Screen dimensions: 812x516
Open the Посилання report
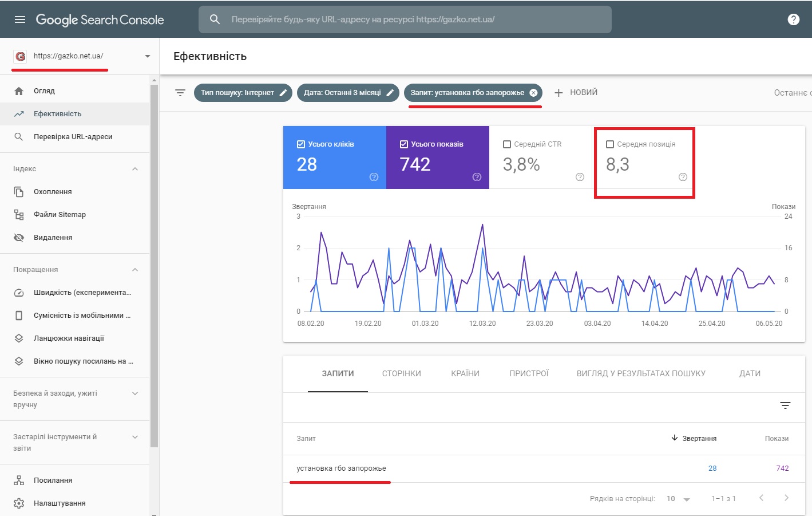click(x=75, y=480)
